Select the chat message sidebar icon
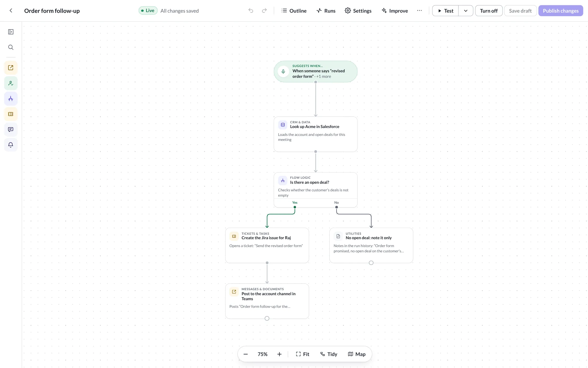This screenshot has width=588, height=368. click(x=11, y=130)
